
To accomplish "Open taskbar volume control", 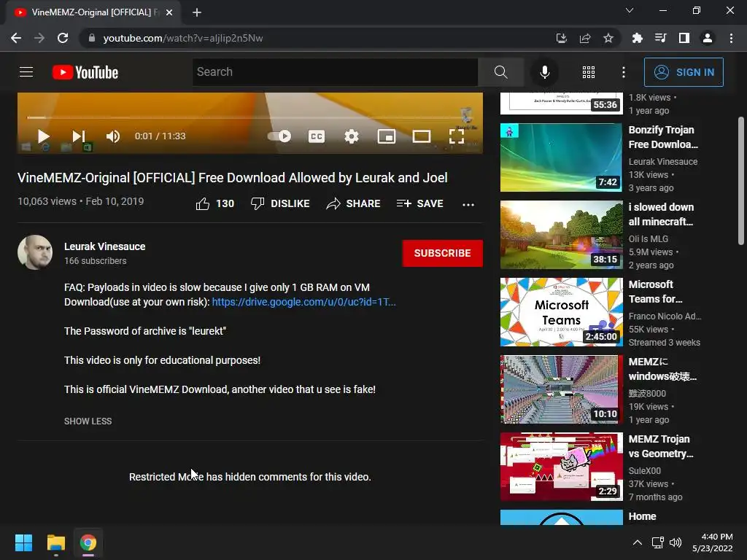I will (676, 542).
